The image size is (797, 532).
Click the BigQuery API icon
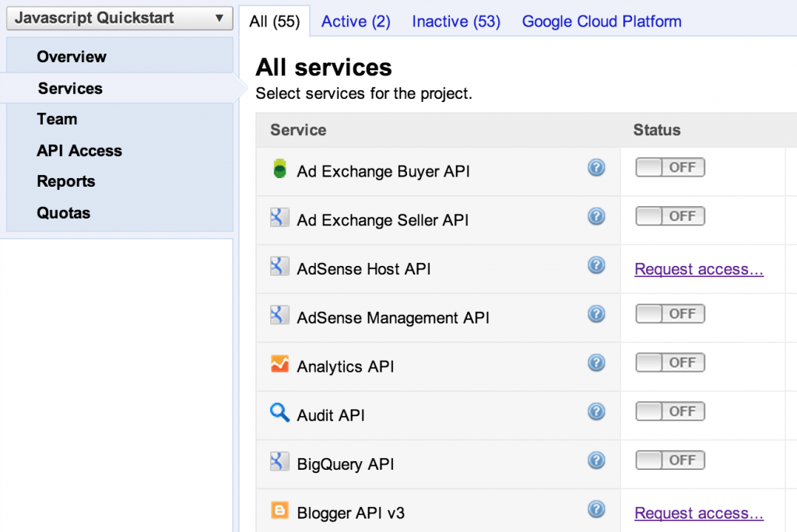pyautogui.click(x=279, y=461)
